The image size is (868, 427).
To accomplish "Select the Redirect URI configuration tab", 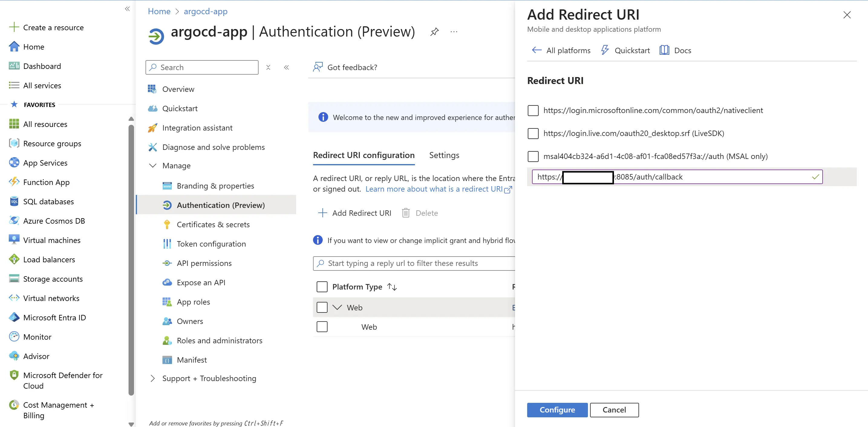I will 364,155.
